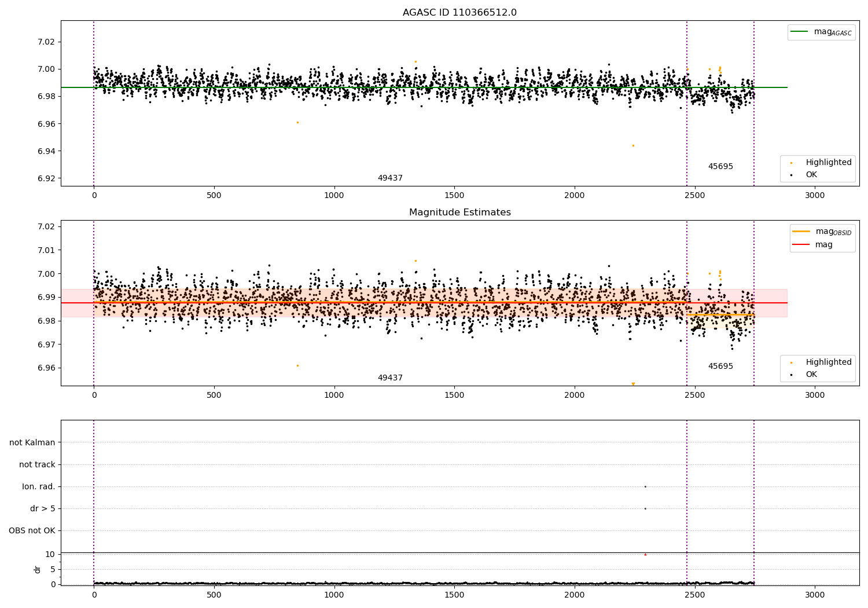Click the orange outlier near 6.96 in middle plot

[297, 365]
